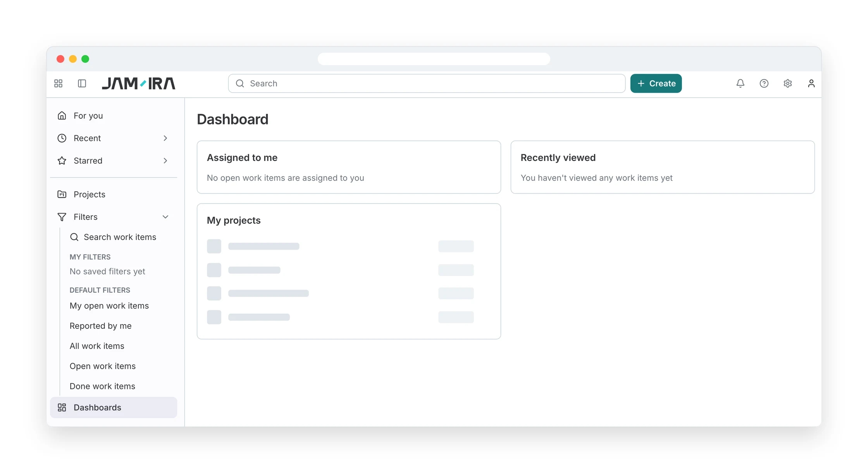Click the Starred star icon
The width and height of the screenshot is (868, 473).
[x=62, y=161]
